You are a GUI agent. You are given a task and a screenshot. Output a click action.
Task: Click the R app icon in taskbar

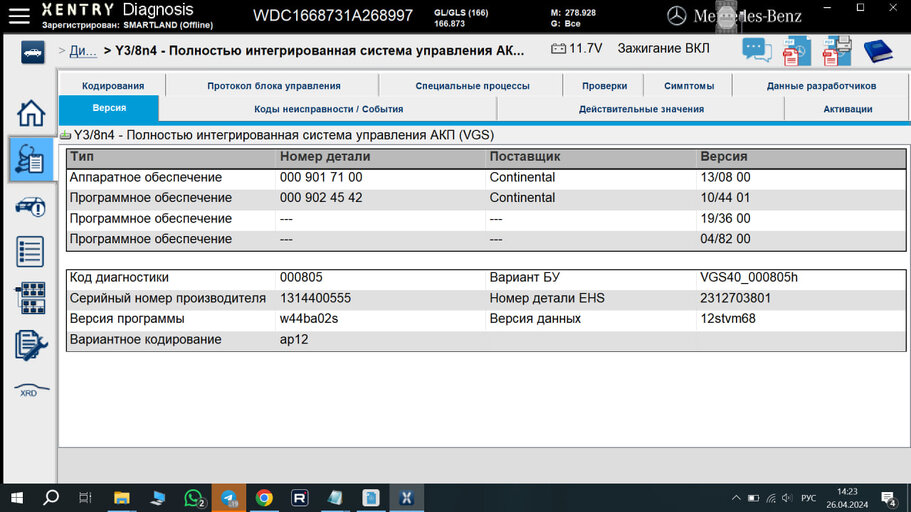[300, 498]
